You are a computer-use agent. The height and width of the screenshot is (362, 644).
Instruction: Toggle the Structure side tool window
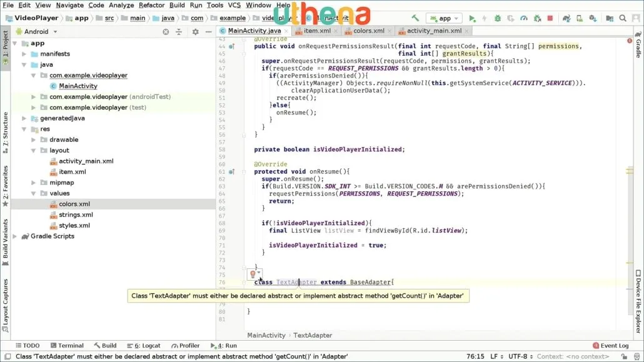[6, 133]
